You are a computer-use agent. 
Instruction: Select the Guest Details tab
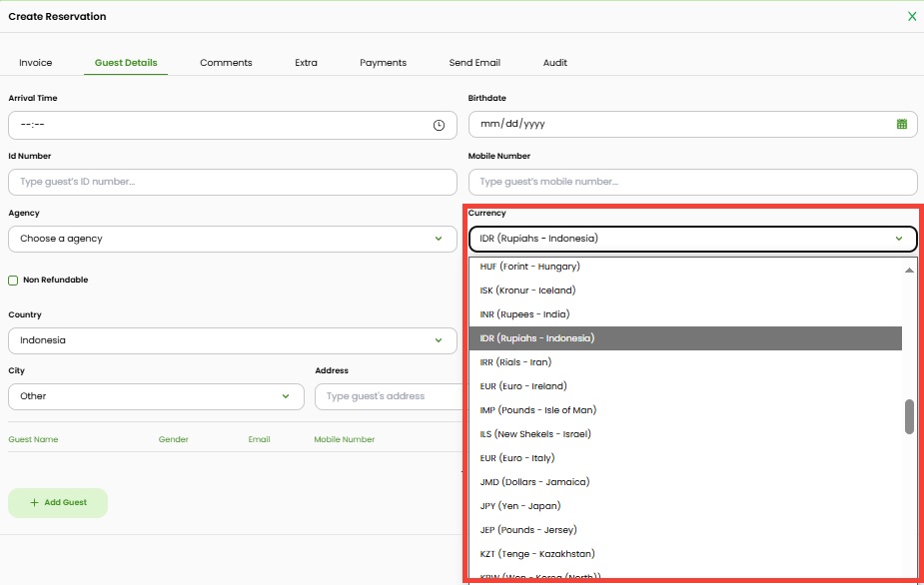pyautogui.click(x=126, y=63)
